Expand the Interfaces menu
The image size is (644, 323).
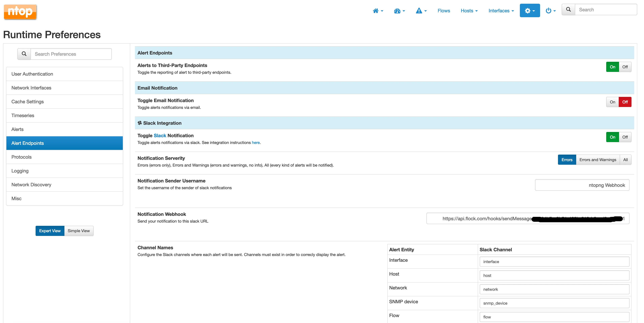tap(501, 11)
